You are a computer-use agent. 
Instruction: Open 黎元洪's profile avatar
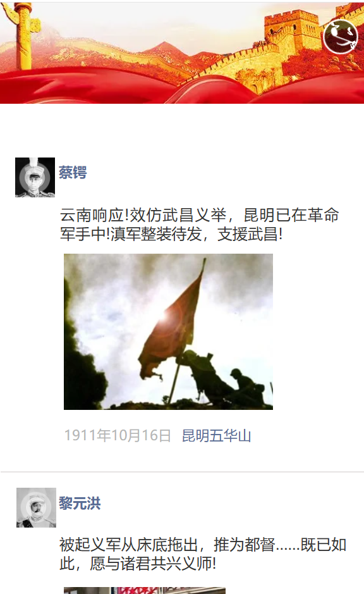pos(36,507)
